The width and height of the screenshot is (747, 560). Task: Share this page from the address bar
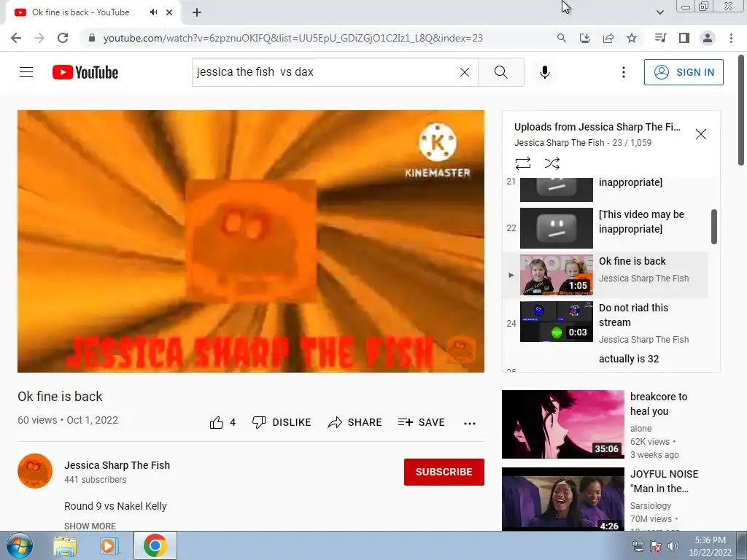click(x=608, y=38)
